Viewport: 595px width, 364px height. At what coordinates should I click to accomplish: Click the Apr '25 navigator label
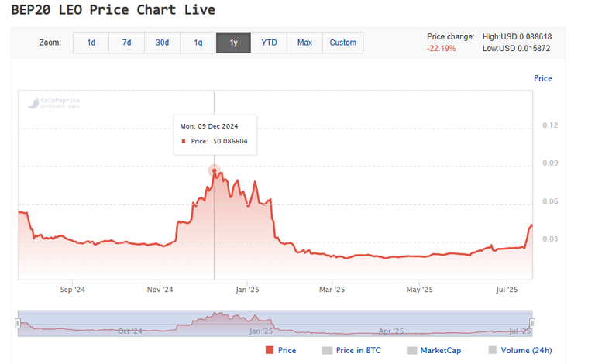click(391, 331)
